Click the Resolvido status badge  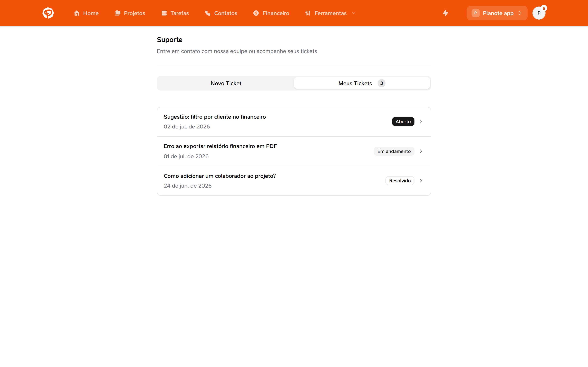(400, 181)
